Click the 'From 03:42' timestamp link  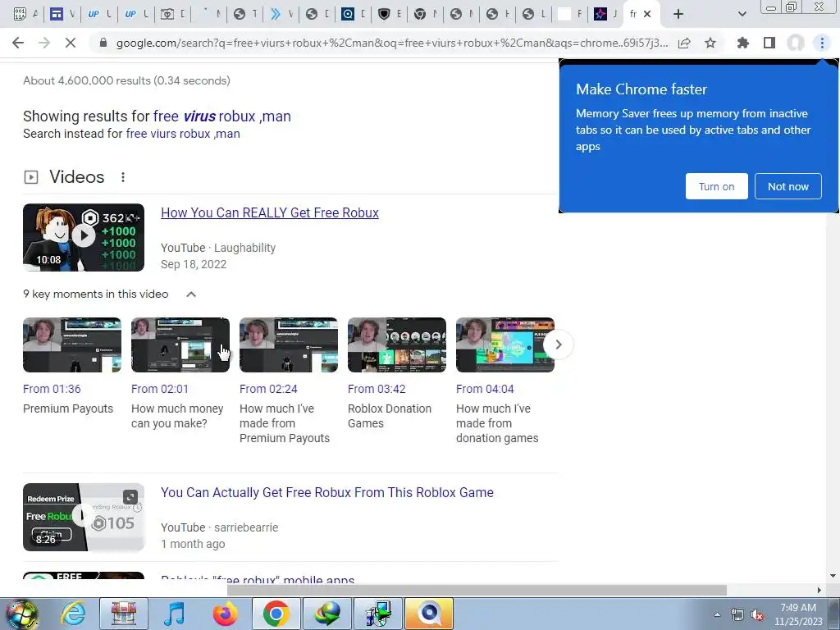click(377, 389)
